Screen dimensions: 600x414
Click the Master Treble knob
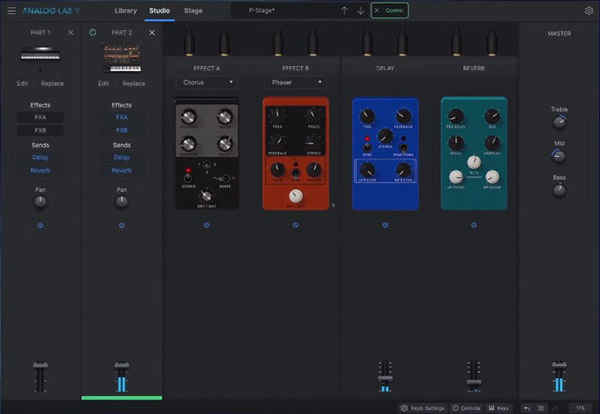coord(559,123)
